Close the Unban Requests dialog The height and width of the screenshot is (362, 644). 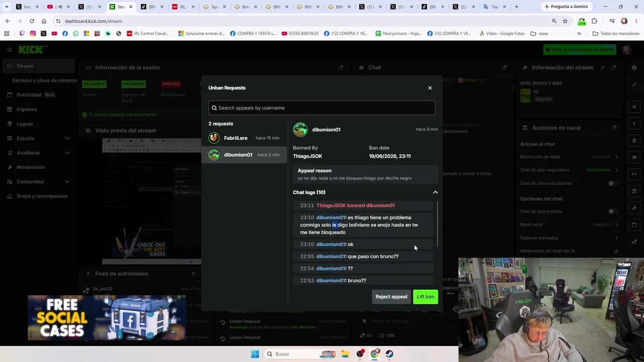tap(430, 88)
